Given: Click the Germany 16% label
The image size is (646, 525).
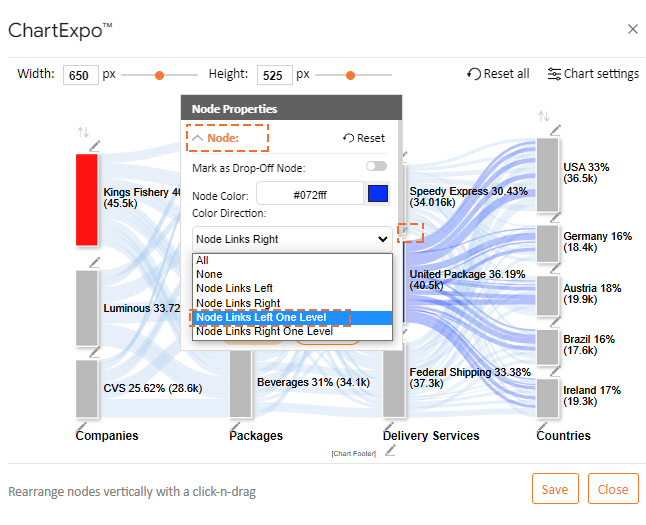Looking at the screenshot, I should pos(597,241).
